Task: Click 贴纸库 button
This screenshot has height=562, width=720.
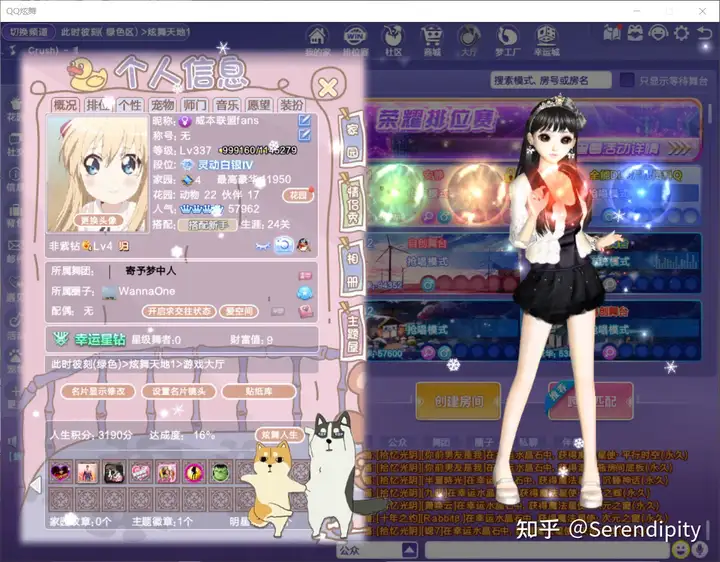Action: click(x=259, y=391)
